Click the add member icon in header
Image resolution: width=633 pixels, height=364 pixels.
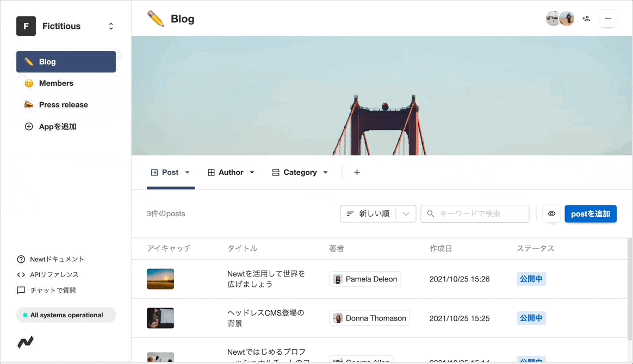click(x=586, y=18)
